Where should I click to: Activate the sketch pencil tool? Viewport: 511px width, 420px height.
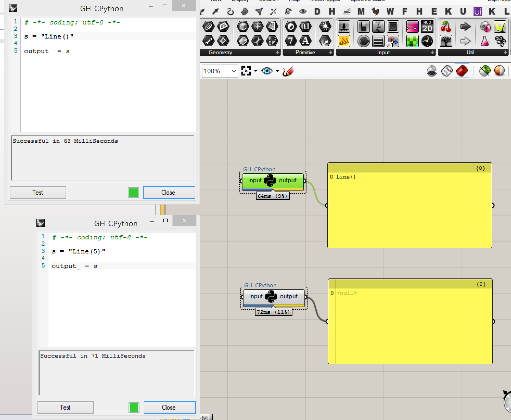288,71
